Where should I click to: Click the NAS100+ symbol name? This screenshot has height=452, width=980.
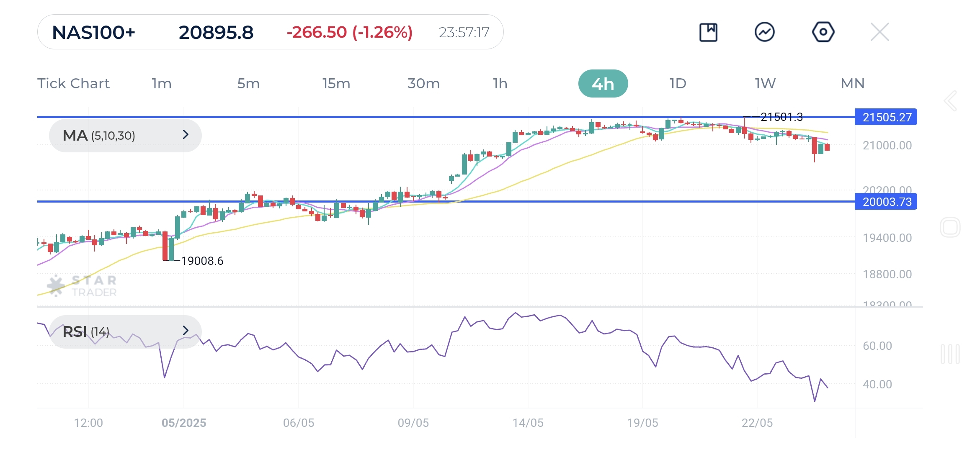(94, 33)
